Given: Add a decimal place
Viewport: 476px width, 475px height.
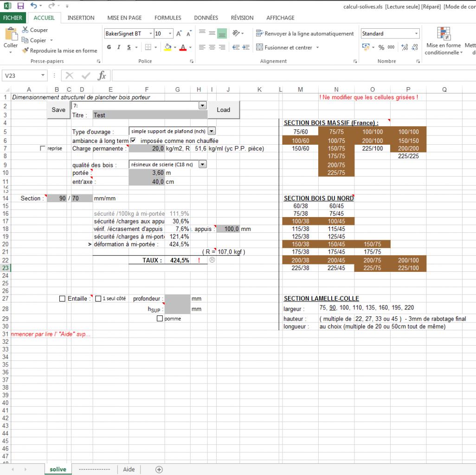Looking at the screenshot, I should tap(405, 47).
